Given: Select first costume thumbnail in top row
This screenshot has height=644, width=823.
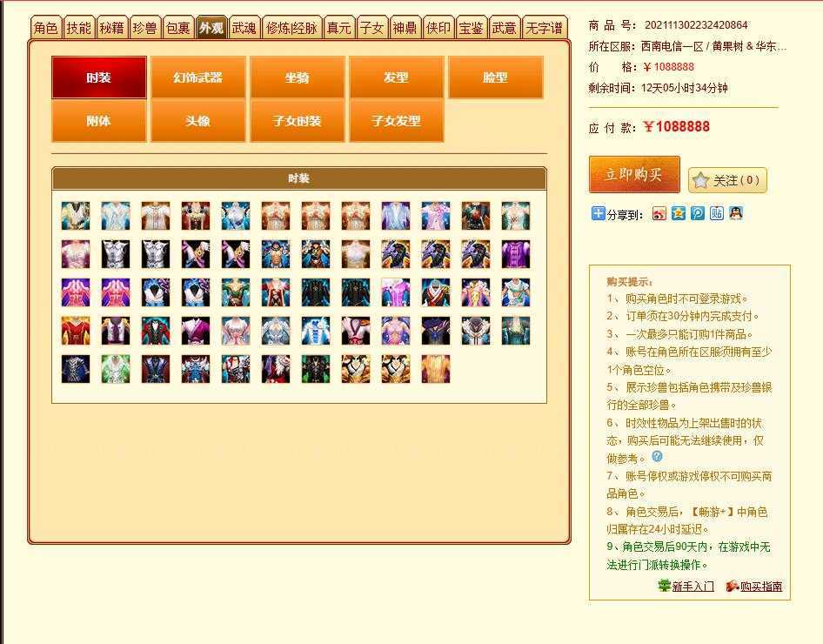Looking at the screenshot, I should pyautogui.click(x=76, y=216).
